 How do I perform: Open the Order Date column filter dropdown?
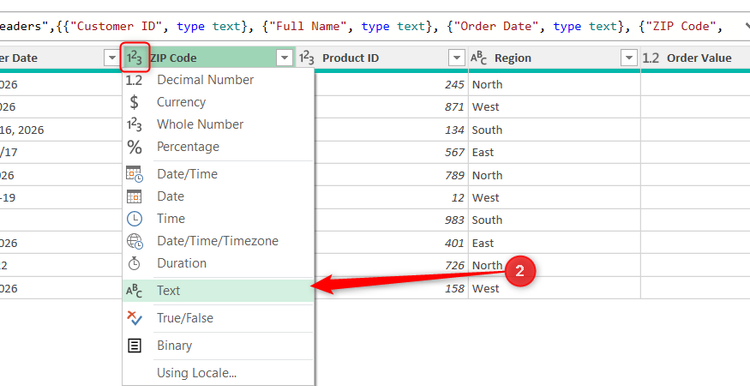111,58
